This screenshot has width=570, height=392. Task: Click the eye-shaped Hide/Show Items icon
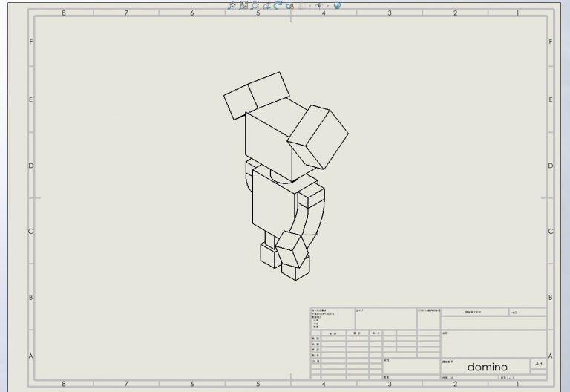(x=320, y=5)
